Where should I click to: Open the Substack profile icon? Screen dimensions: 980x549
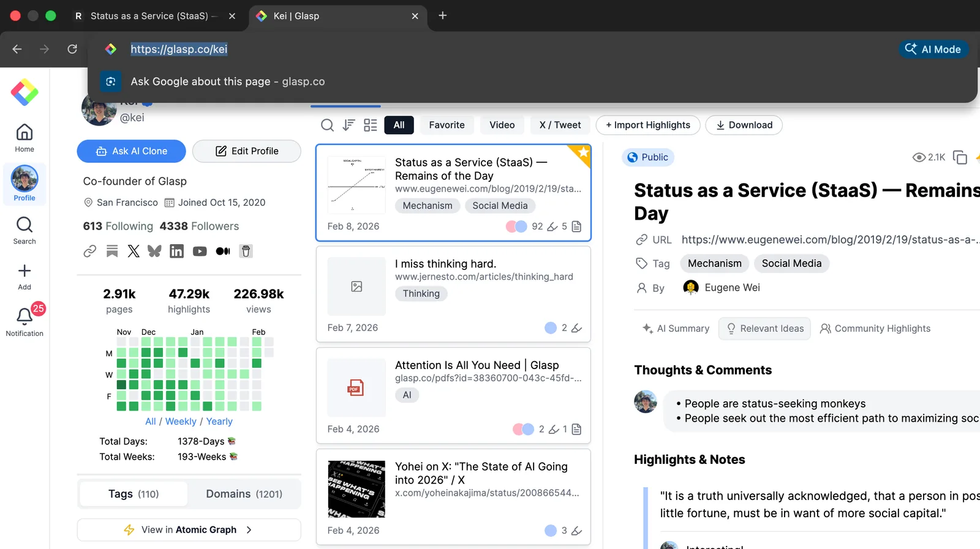tap(112, 251)
